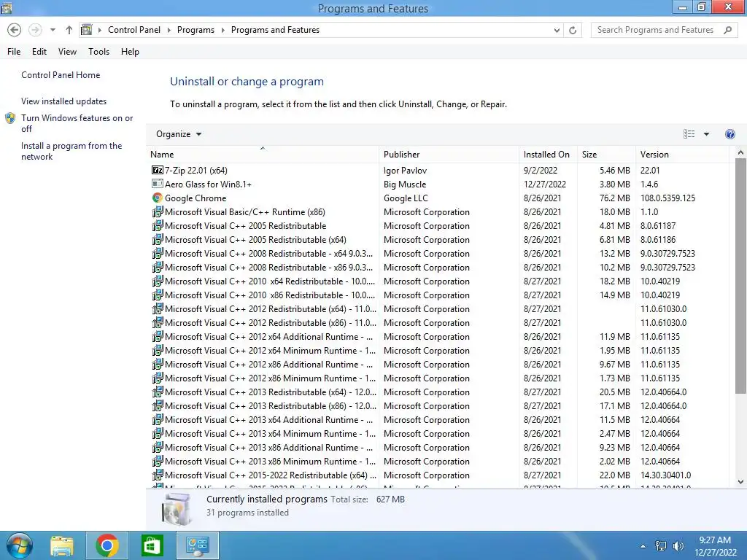Viewport: 747px width, 560px height.
Task: Open the blue Help question icon
Action: [x=729, y=134]
